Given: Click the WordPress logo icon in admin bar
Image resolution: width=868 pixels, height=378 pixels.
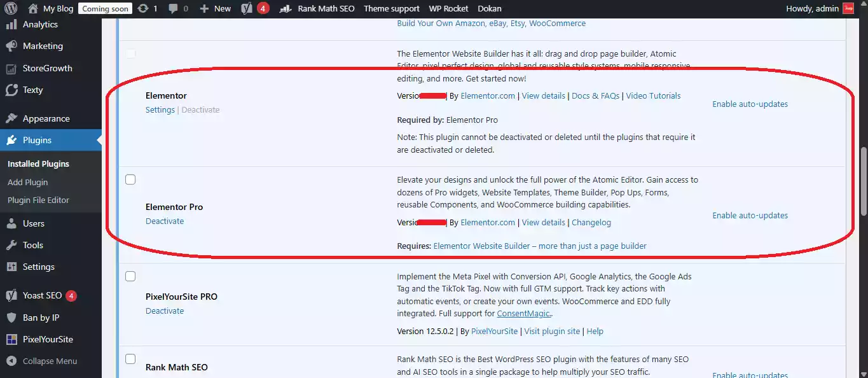Looking at the screenshot, I should pos(11,8).
